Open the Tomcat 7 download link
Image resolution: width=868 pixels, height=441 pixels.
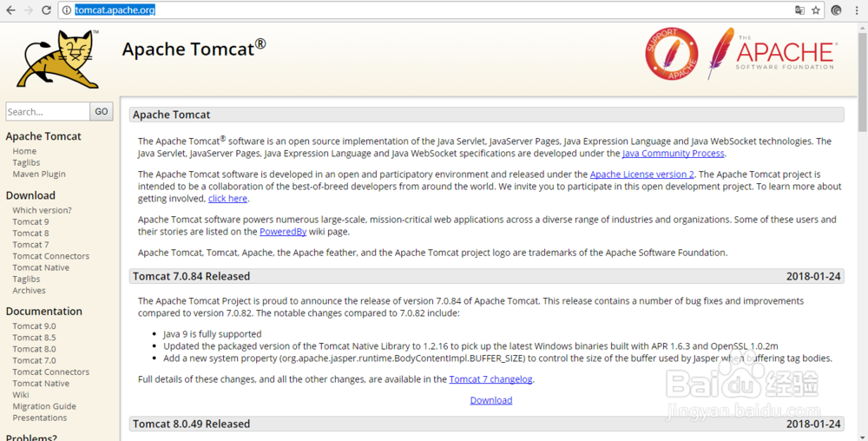point(30,245)
